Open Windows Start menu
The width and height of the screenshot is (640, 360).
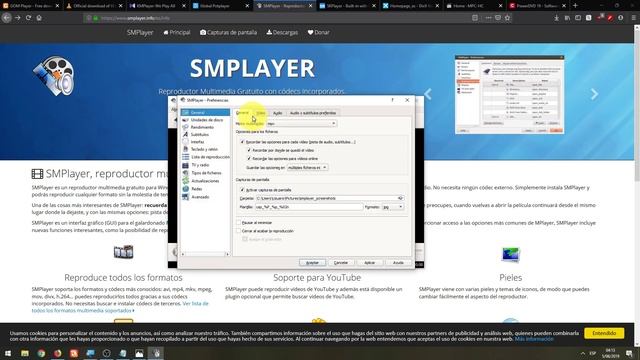[x=8, y=353]
